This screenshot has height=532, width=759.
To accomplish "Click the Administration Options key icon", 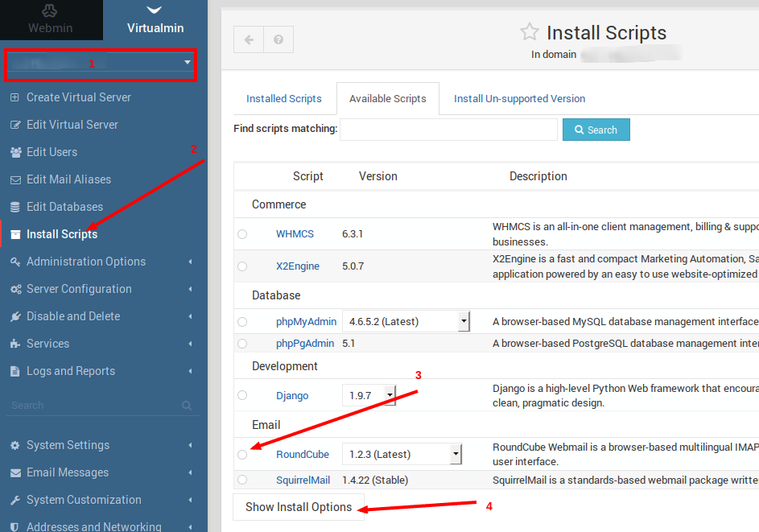I will [x=15, y=262].
